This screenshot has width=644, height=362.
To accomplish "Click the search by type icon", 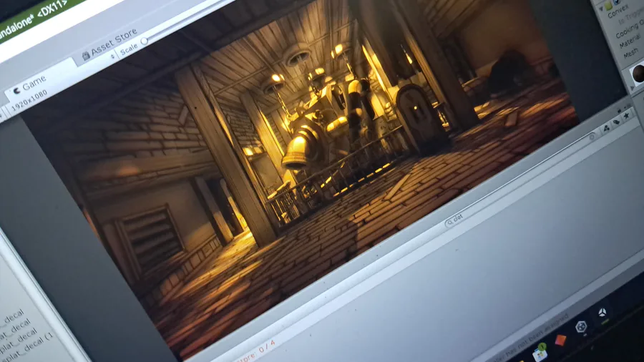I will [606, 129].
